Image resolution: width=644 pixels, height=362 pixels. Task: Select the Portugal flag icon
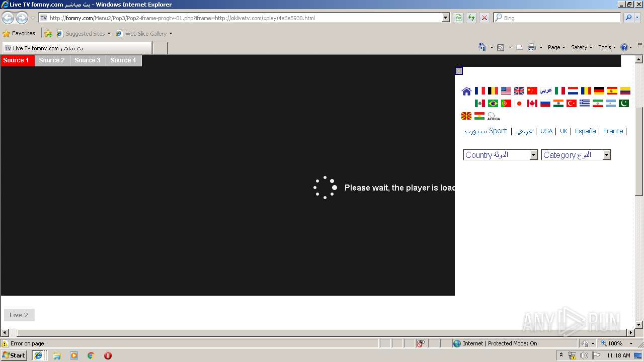pos(506,103)
